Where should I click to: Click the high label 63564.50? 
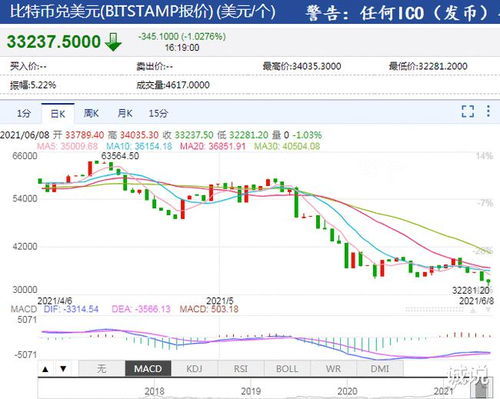pos(120,156)
